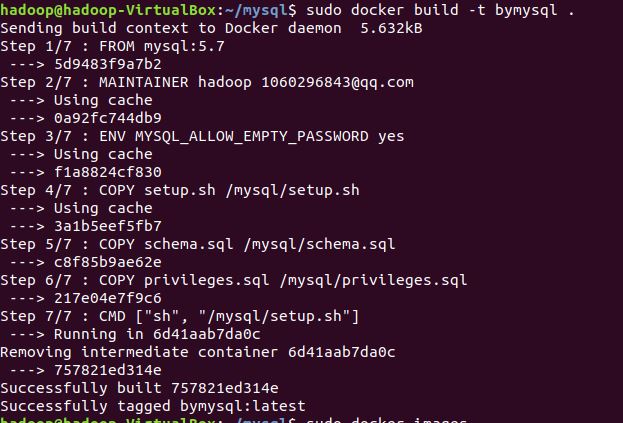Click layer hash f1a8824cf830

click(x=108, y=172)
